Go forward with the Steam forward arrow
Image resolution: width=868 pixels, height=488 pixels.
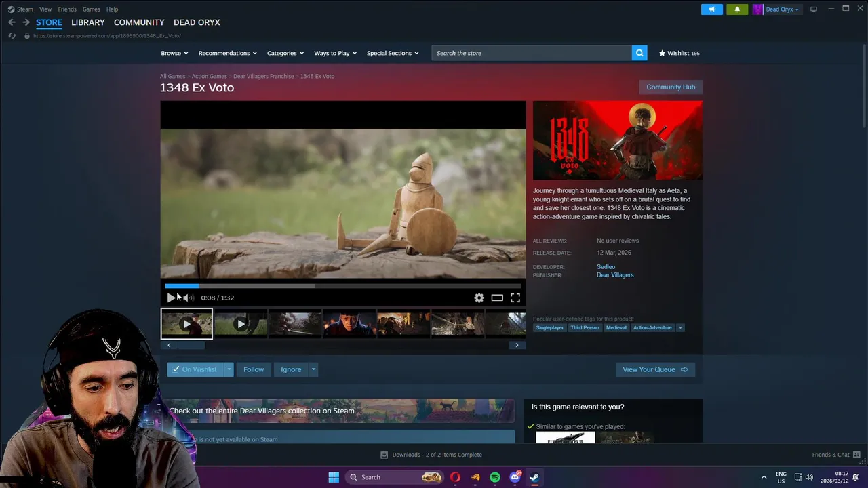26,22
